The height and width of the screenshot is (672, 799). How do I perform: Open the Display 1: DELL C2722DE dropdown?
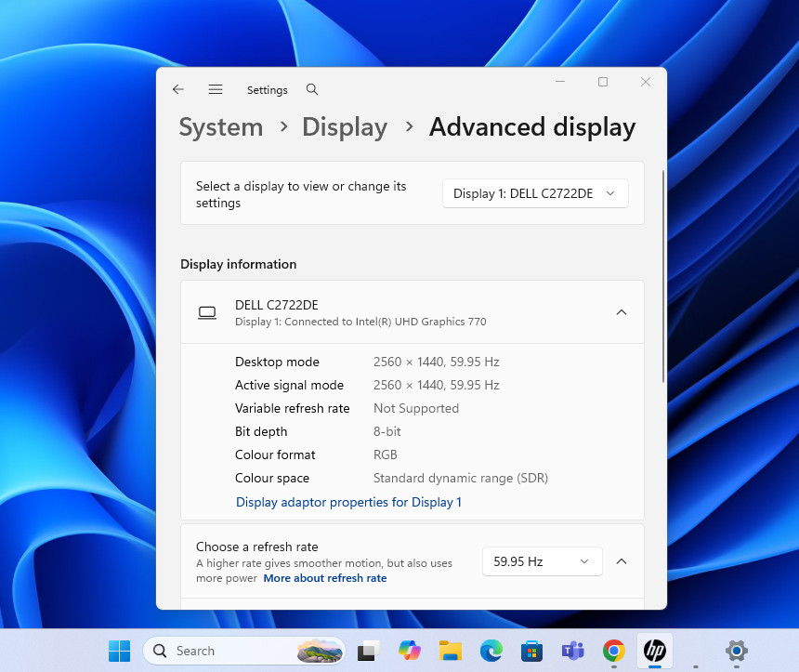pos(535,193)
